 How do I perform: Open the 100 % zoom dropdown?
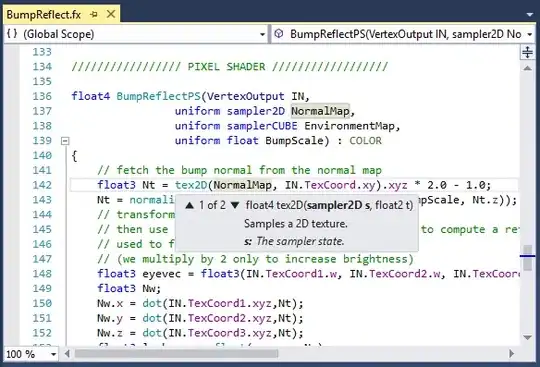click(53, 354)
